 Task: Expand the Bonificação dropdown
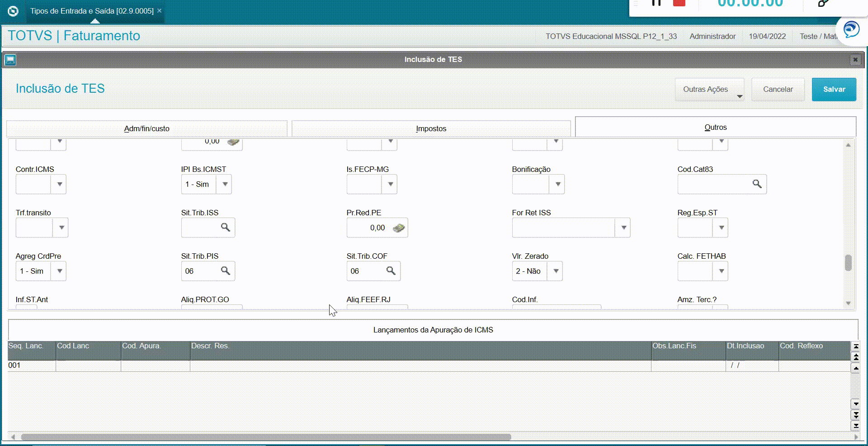[557, 184]
